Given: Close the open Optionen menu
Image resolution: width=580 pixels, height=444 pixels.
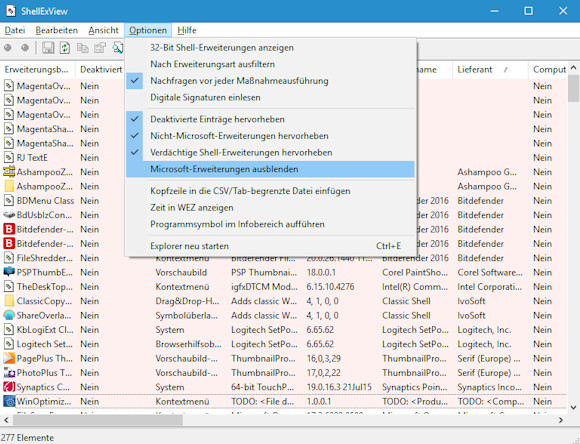Looking at the screenshot, I should (148, 30).
